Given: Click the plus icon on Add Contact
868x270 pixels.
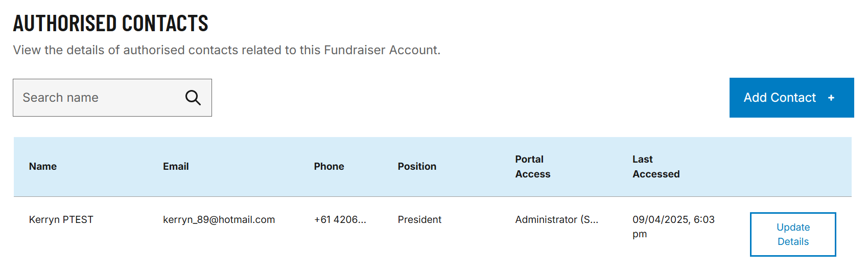Looking at the screenshot, I should click(831, 98).
